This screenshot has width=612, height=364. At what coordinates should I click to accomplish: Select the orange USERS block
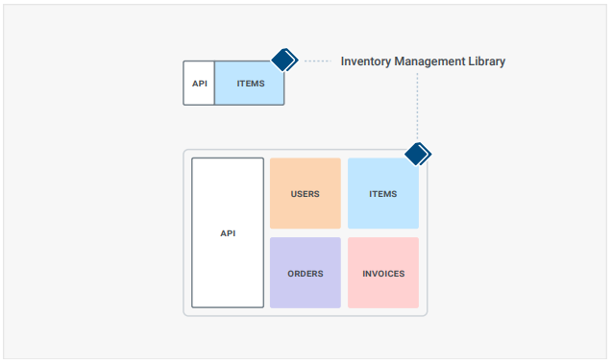[306, 193]
